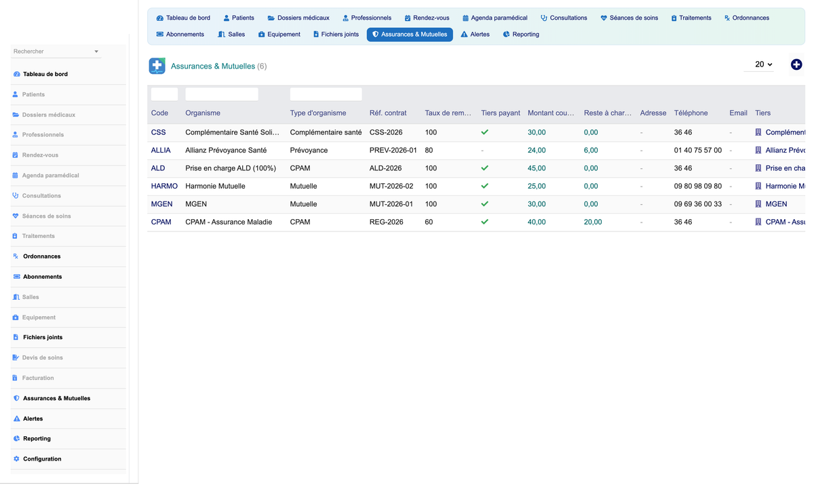Click the sidebar Séances de soins heart icon

click(16, 216)
